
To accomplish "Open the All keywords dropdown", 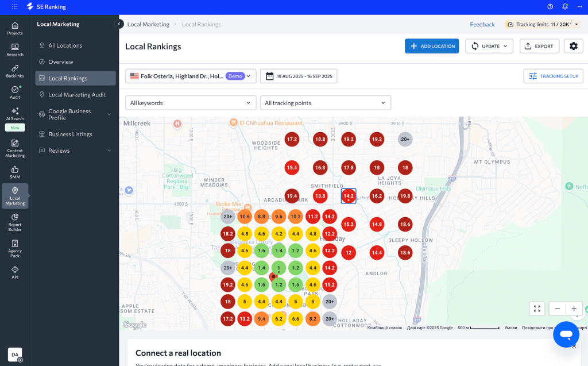I will click(x=191, y=103).
